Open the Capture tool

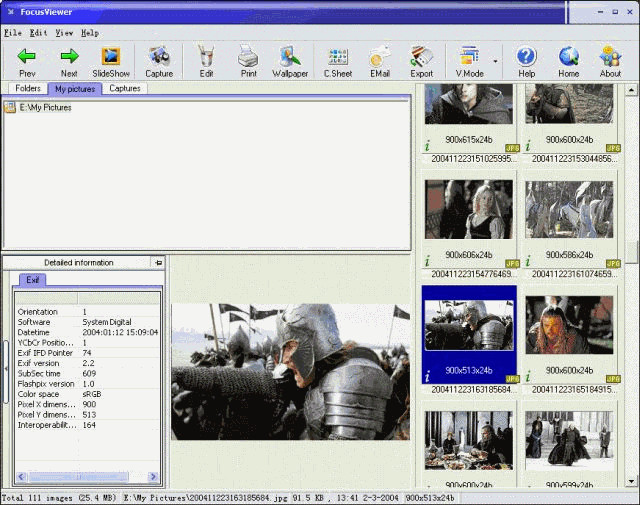159,62
